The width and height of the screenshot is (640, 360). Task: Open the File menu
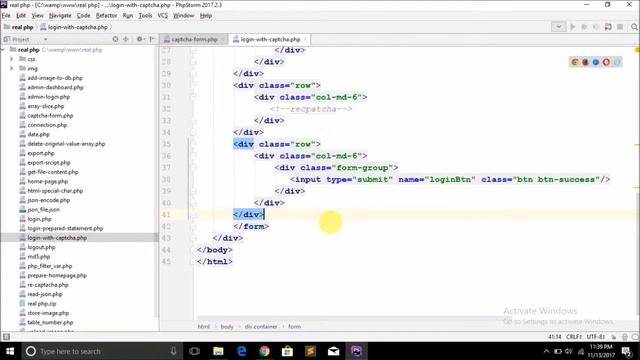coord(6,16)
